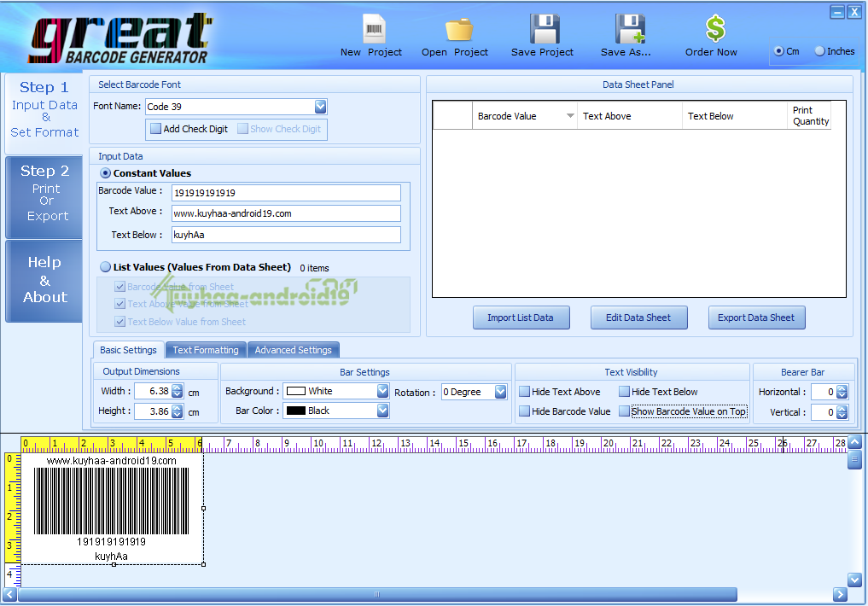This screenshot has height=606, width=868.
Task: Open the Font Name dropdown
Action: pos(321,106)
